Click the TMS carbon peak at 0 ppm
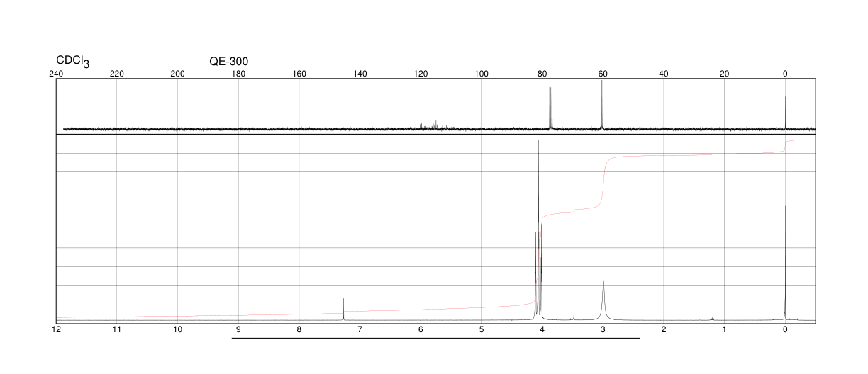Image resolution: width=868 pixels, height=374 pixels. [785, 113]
